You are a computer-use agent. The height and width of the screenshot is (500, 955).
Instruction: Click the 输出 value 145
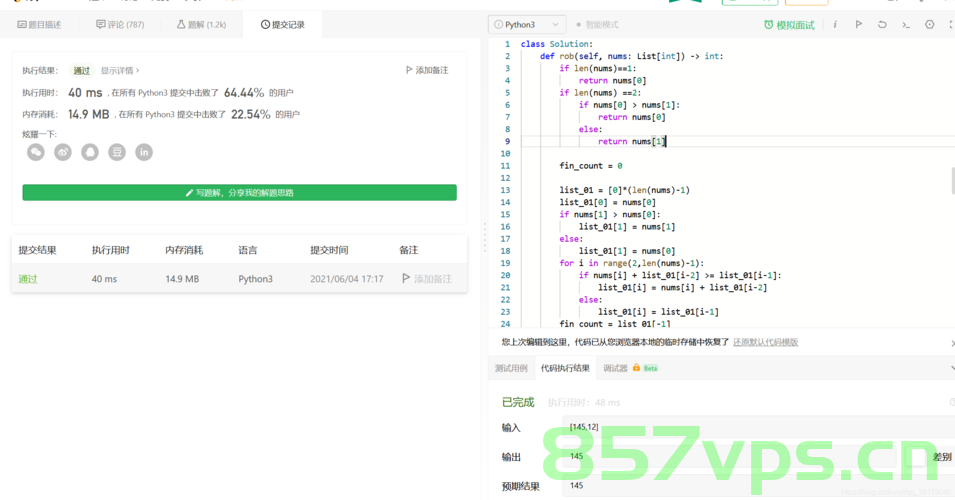[577, 456]
